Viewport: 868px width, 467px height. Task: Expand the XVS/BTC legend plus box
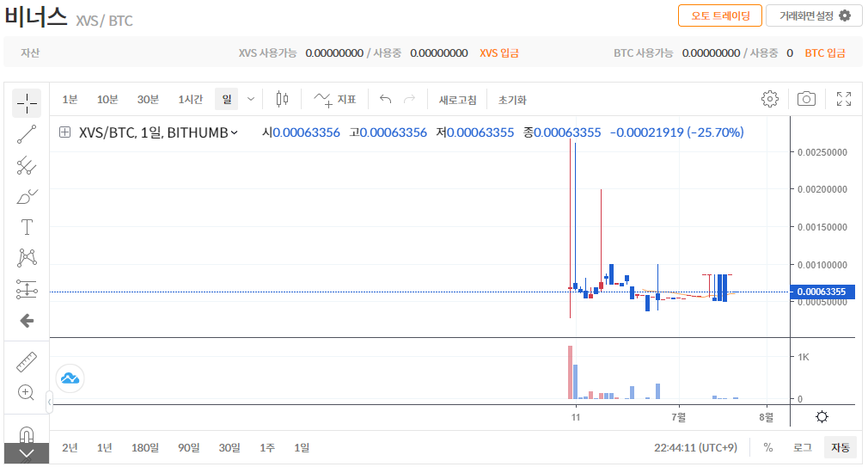click(x=64, y=132)
